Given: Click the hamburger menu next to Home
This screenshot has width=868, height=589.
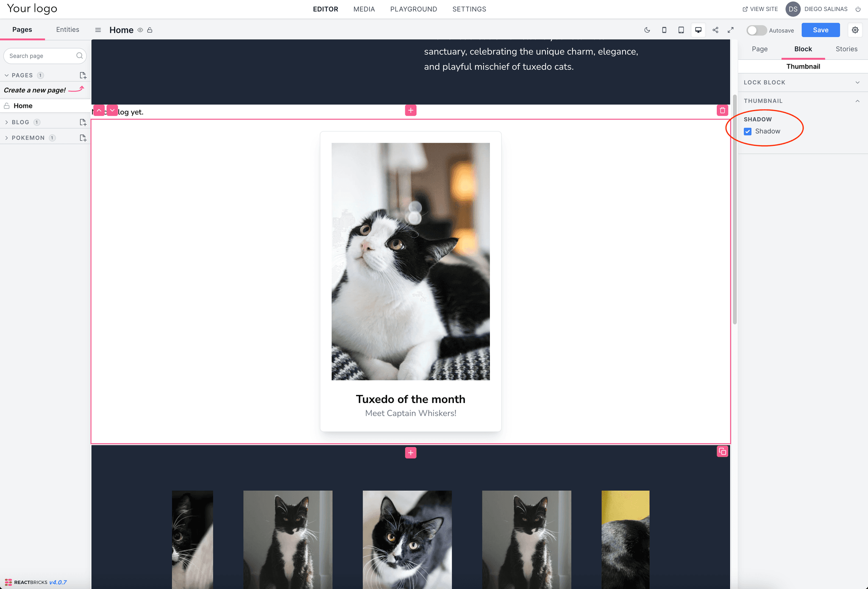Looking at the screenshot, I should coord(98,30).
